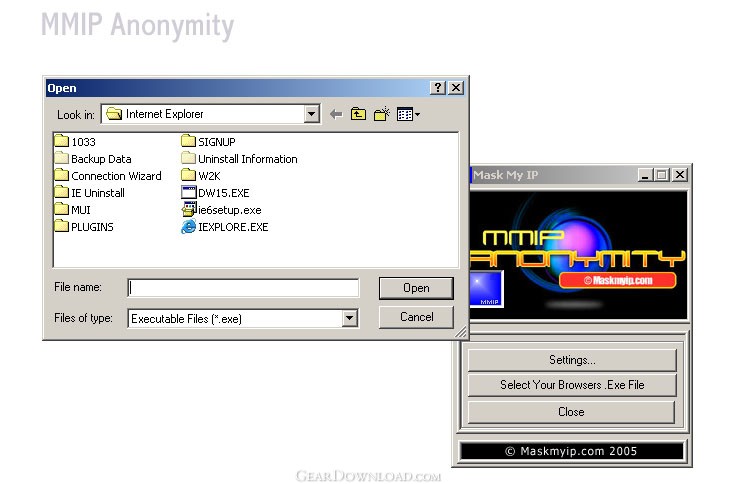Minimize the Mask My IP window
This screenshot has height=484, width=737.
pyautogui.click(x=645, y=175)
